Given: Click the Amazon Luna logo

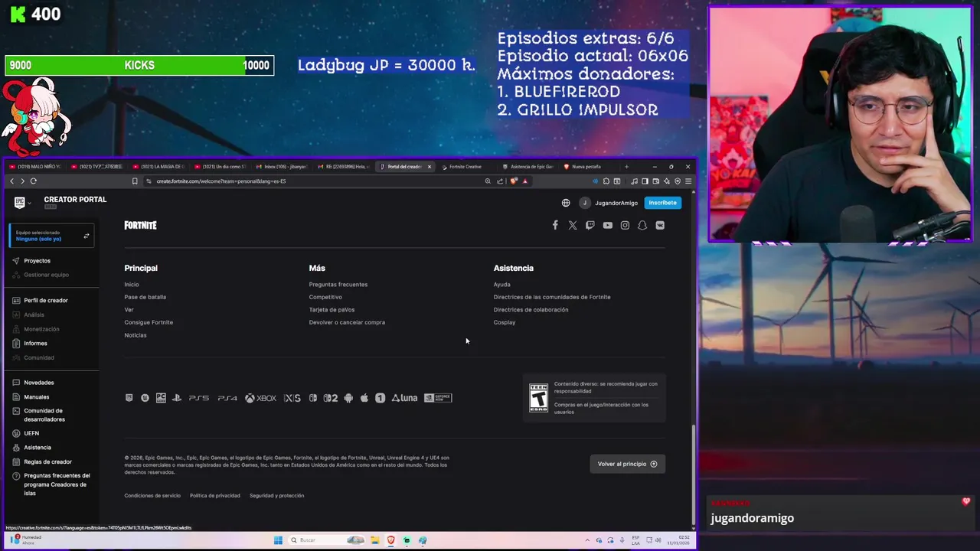Looking at the screenshot, I should click(404, 398).
